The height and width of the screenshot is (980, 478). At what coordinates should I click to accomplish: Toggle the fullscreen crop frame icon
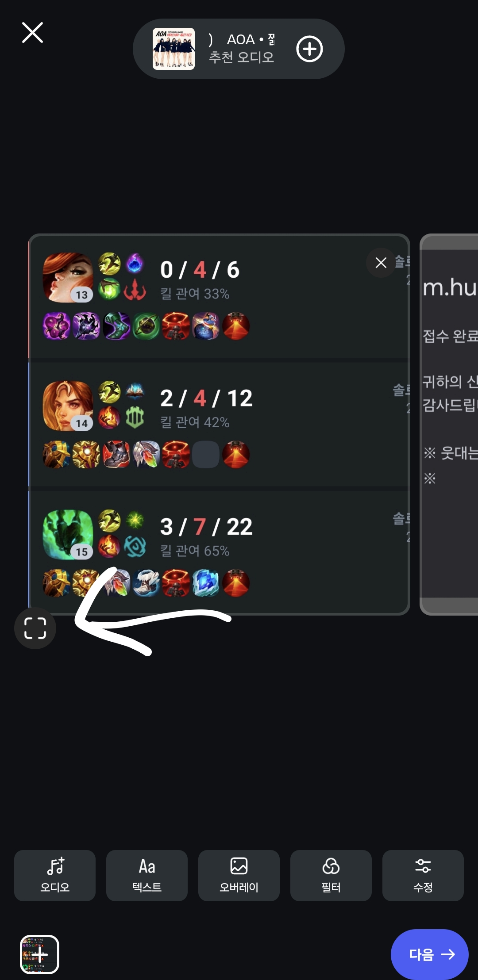pyautogui.click(x=35, y=628)
